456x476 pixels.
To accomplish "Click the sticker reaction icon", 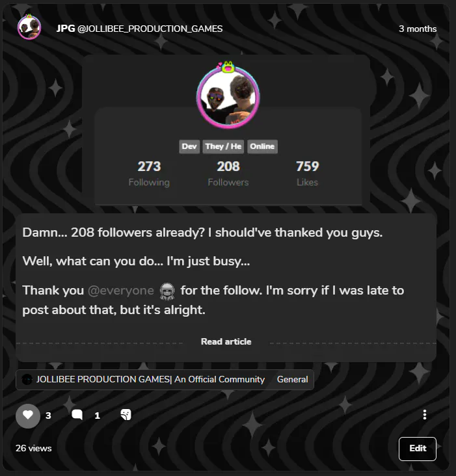I will (126, 415).
